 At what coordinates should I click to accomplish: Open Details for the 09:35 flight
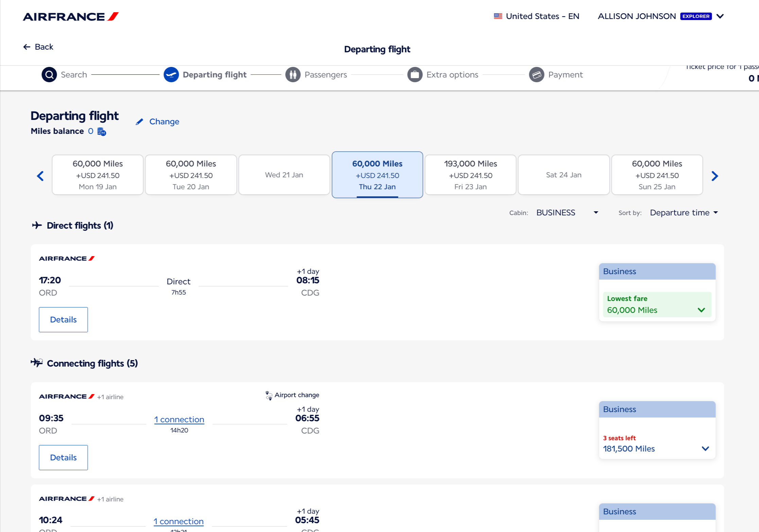(63, 458)
